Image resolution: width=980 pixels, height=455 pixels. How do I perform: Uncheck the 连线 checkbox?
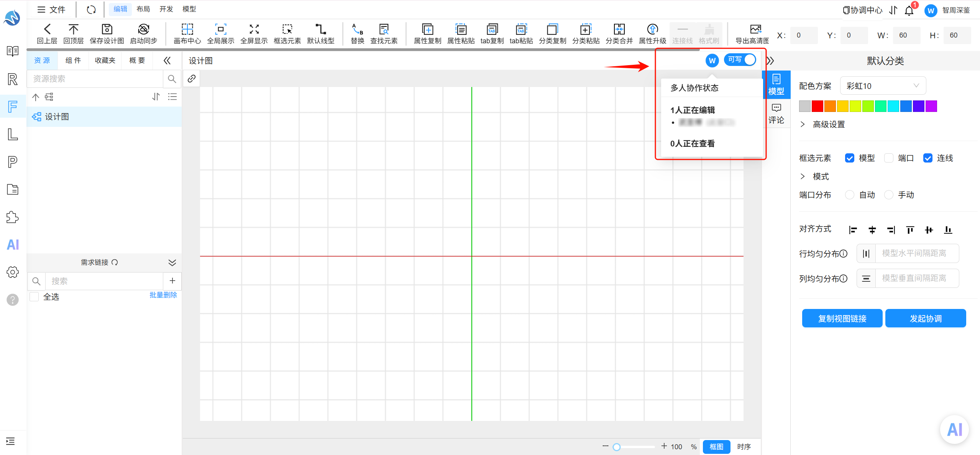[927, 158]
